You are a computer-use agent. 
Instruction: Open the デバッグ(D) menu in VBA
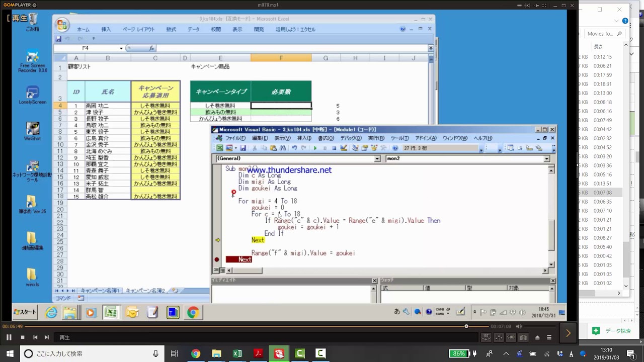[351, 138]
